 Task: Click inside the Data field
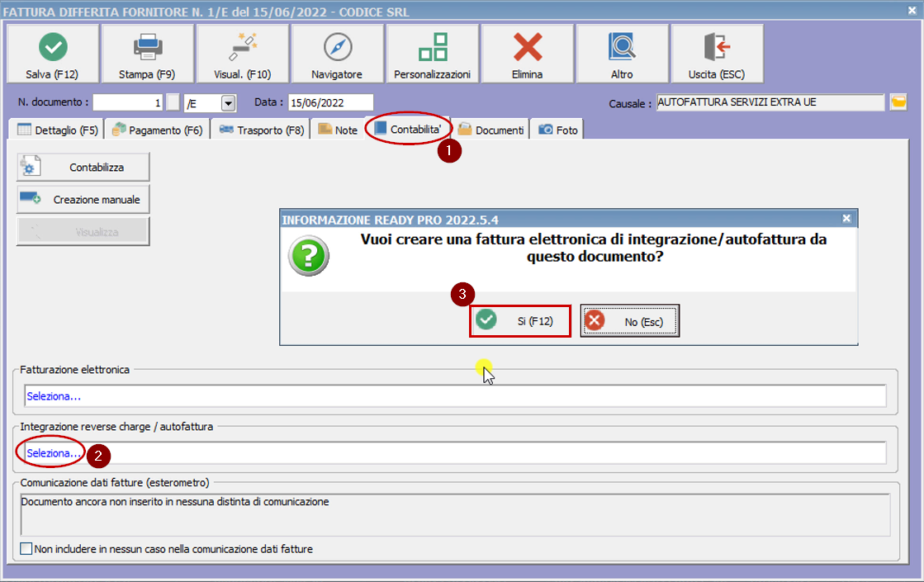(x=332, y=101)
